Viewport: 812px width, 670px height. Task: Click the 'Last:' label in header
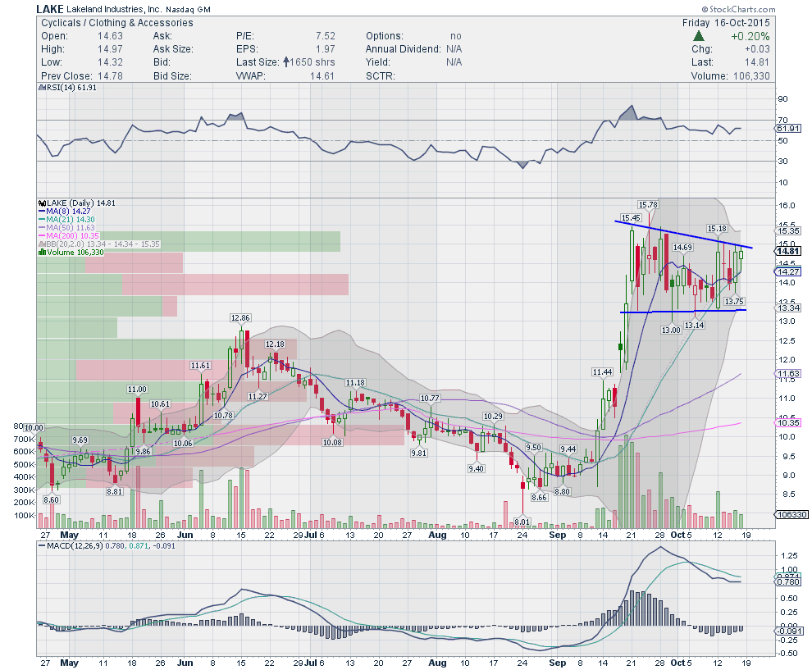point(702,62)
